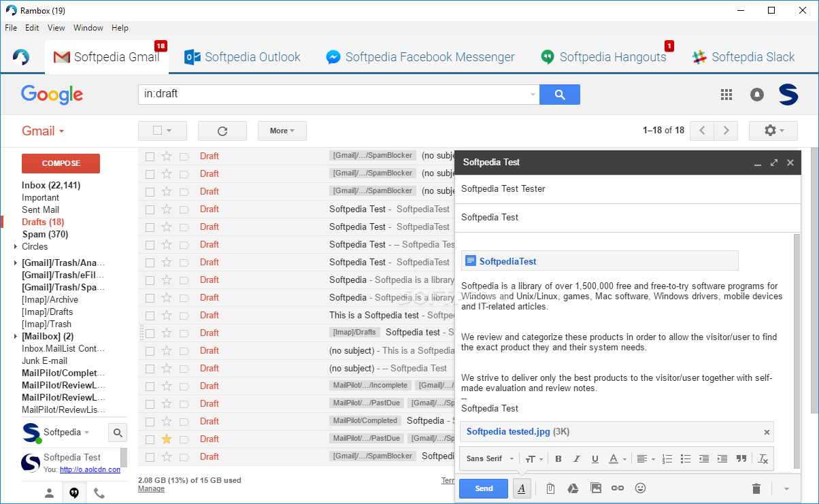Tick checkbox for MailPilot/Completed draft
The width and height of the screenshot is (819, 504).
[x=150, y=422]
